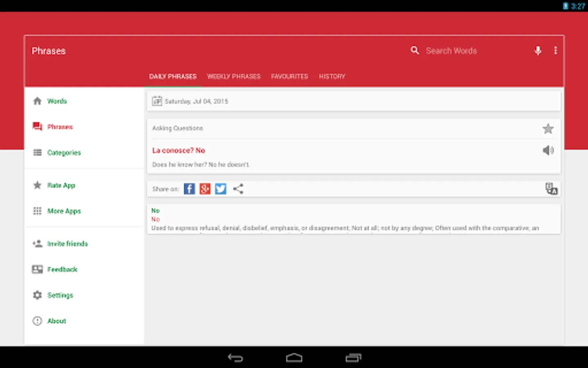Tap the search magnifier icon

tap(414, 50)
